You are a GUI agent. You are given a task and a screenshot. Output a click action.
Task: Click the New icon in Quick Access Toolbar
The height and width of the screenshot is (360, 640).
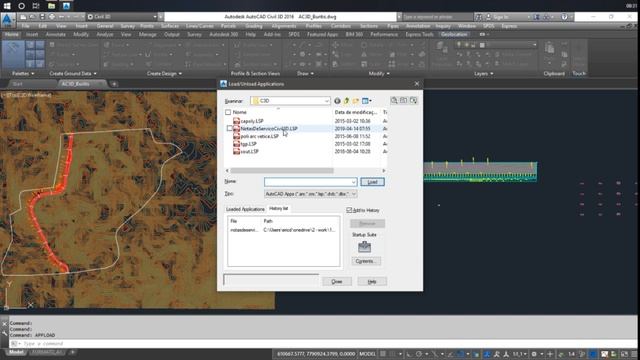click(x=24, y=17)
